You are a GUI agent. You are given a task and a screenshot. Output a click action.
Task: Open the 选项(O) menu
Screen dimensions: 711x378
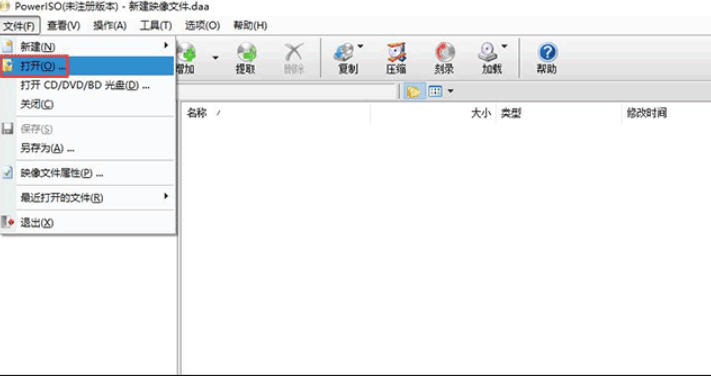click(202, 25)
